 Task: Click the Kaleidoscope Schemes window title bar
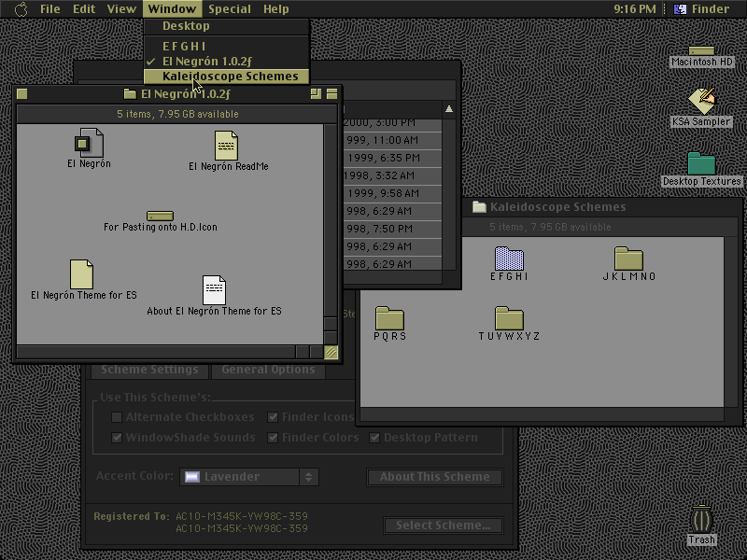602,206
